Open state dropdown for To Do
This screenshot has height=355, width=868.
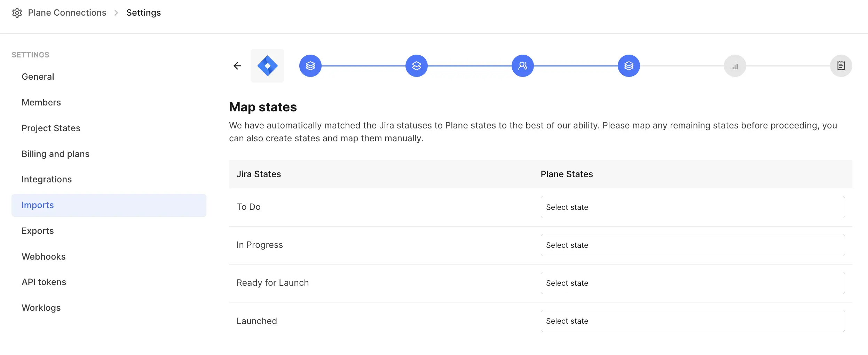(692, 207)
